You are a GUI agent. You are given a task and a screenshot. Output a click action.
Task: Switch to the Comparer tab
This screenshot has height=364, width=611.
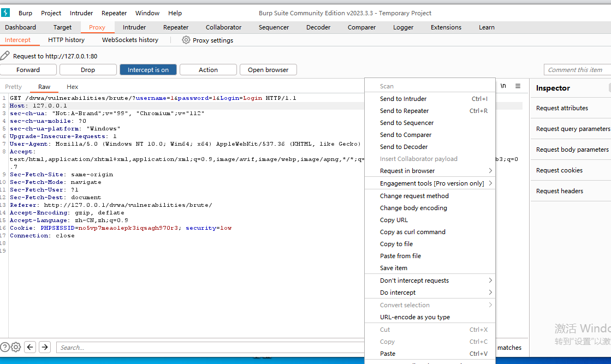361,27
